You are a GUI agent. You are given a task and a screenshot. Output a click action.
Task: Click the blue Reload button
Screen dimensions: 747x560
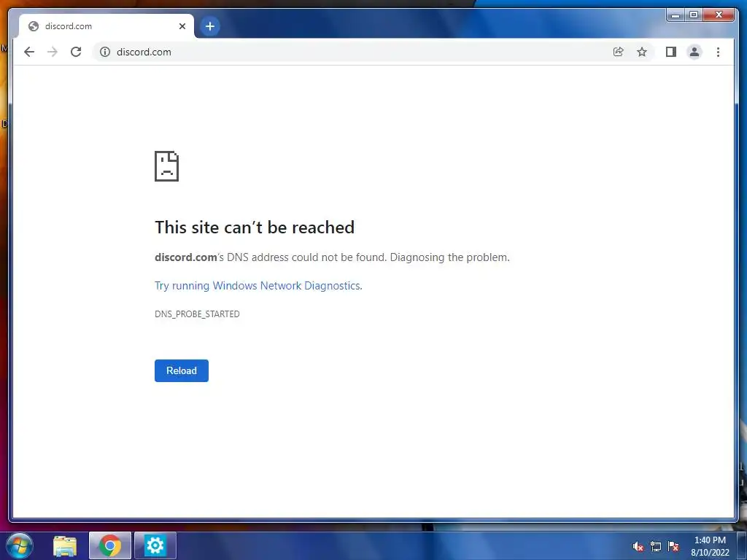point(182,370)
